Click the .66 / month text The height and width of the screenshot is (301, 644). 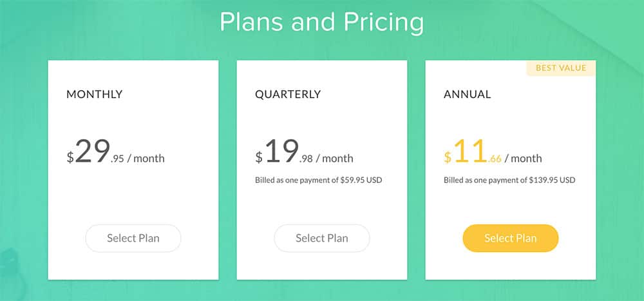pos(515,159)
